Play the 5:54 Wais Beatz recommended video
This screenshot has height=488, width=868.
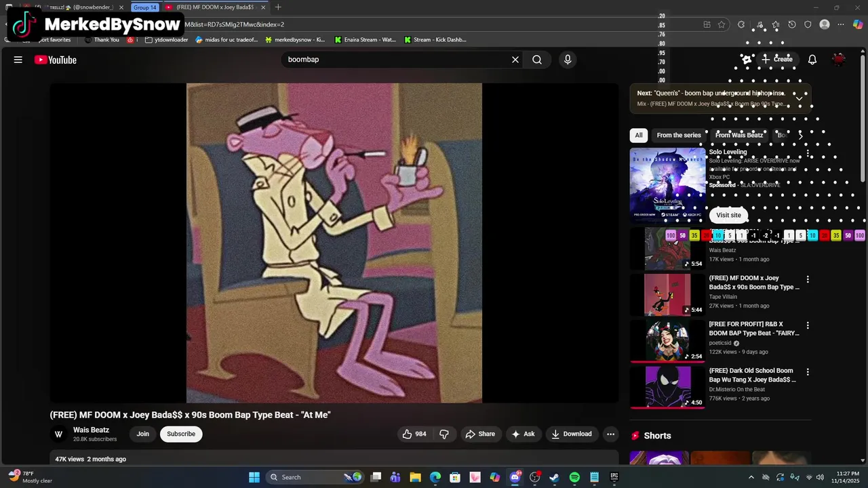click(x=667, y=248)
